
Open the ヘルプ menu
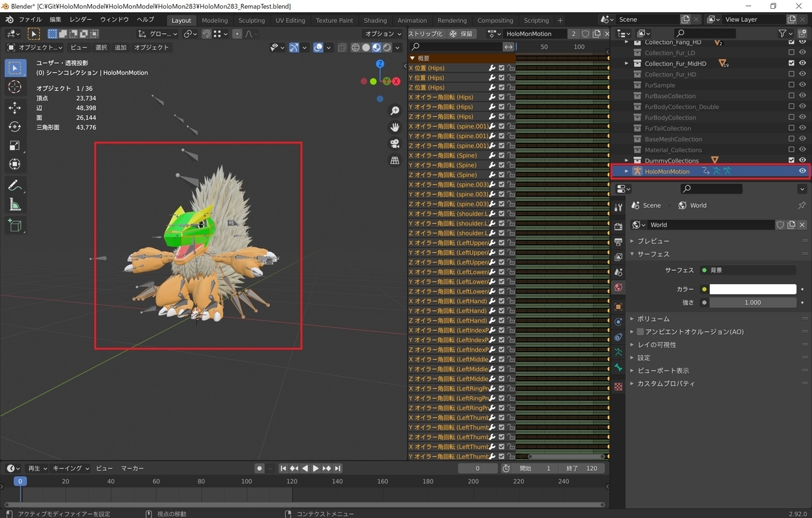pyautogui.click(x=145, y=20)
